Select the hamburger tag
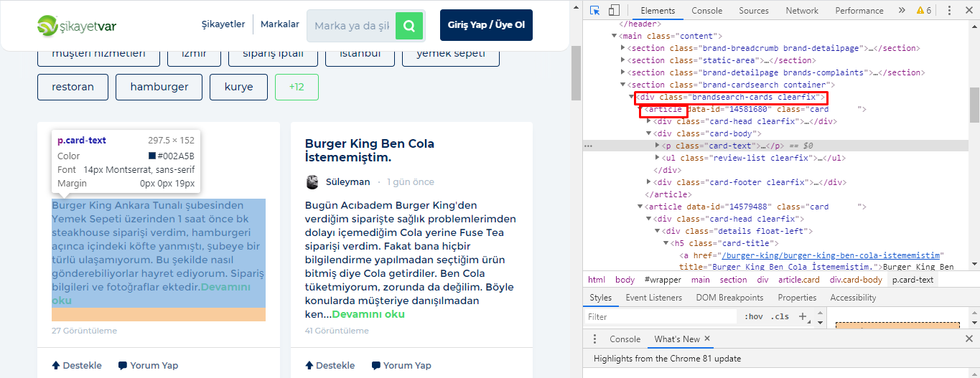 (159, 87)
